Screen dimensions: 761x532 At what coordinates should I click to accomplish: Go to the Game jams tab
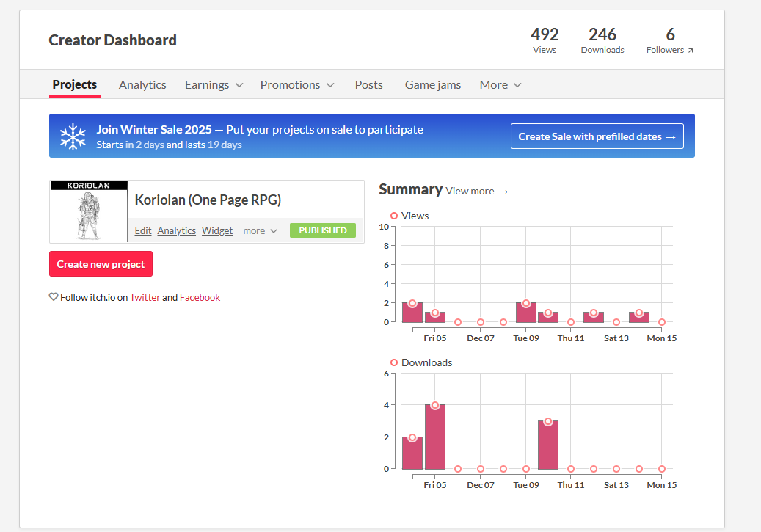pyautogui.click(x=433, y=85)
